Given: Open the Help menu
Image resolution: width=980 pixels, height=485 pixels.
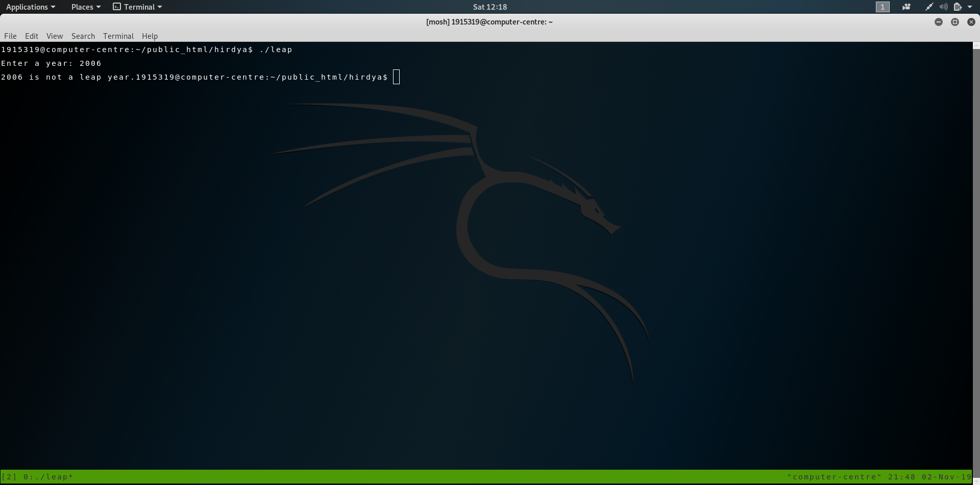Looking at the screenshot, I should [x=150, y=36].
